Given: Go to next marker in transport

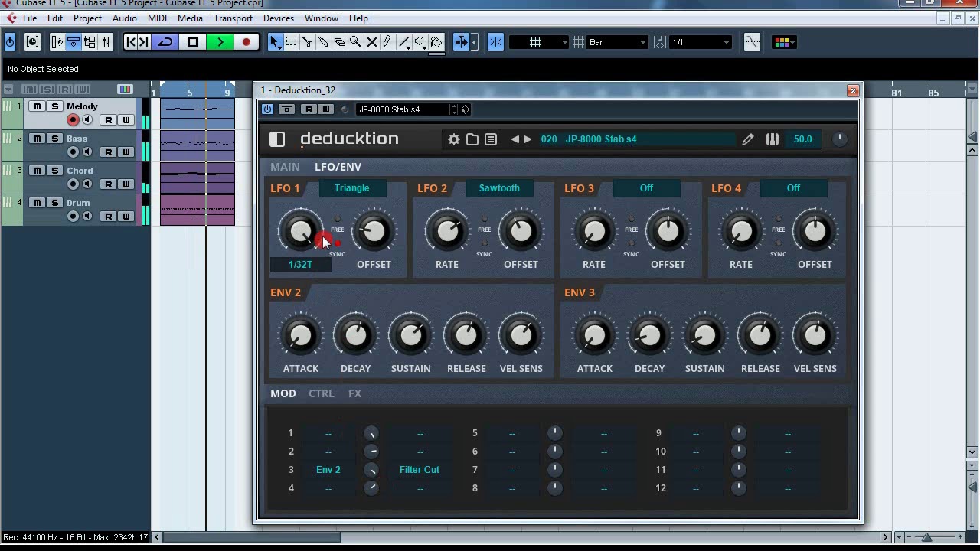Looking at the screenshot, I should pyautogui.click(x=144, y=42).
